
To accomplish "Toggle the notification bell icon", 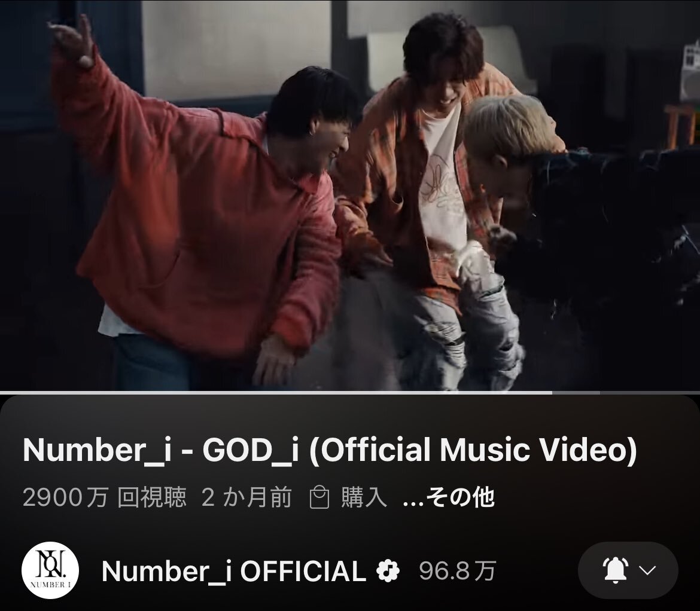I will [614, 570].
